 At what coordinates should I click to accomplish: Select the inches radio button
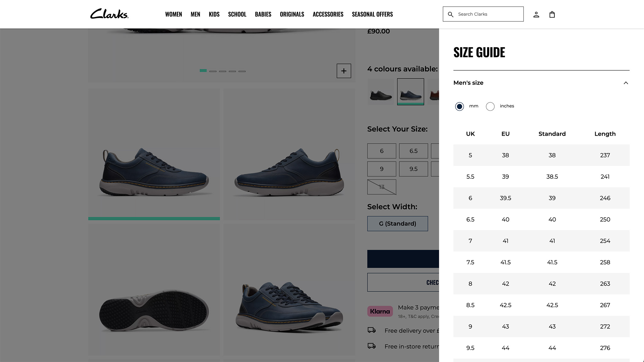[490, 106]
